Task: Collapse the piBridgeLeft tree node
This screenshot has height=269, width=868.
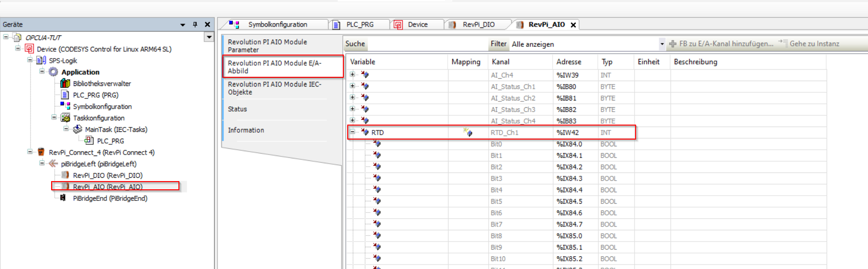Action: (42, 163)
